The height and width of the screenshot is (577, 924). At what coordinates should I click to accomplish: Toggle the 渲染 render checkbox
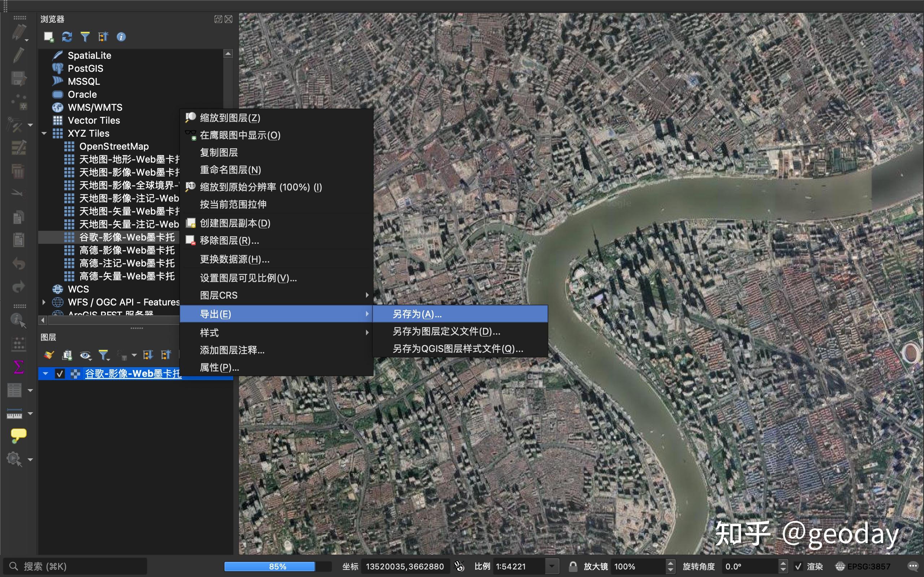(x=798, y=566)
